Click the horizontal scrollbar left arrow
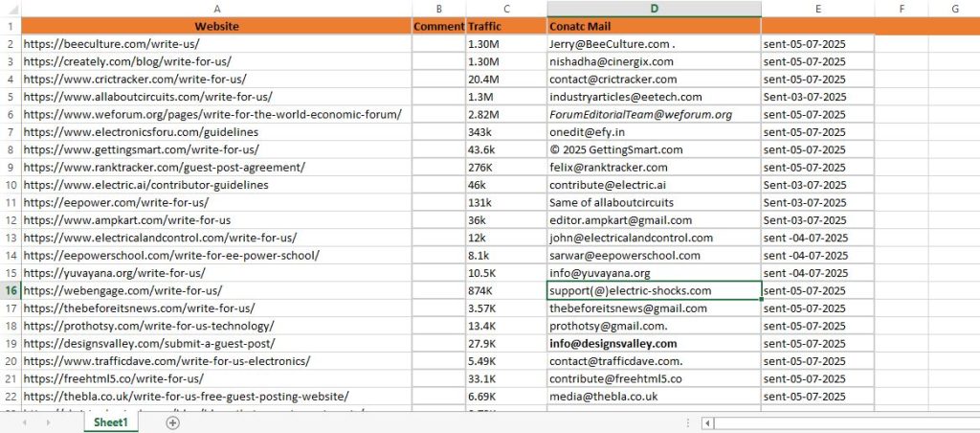The height and width of the screenshot is (433, 980). 707,423
